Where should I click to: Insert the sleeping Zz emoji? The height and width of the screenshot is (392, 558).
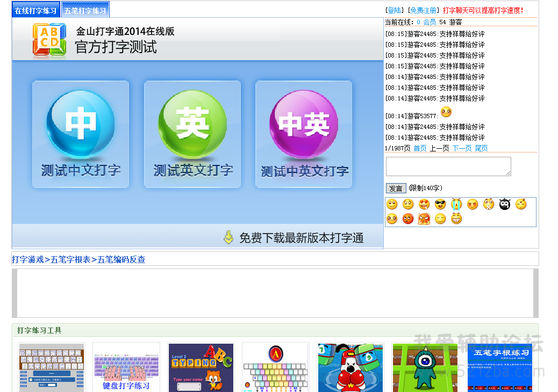pos(521,205)
